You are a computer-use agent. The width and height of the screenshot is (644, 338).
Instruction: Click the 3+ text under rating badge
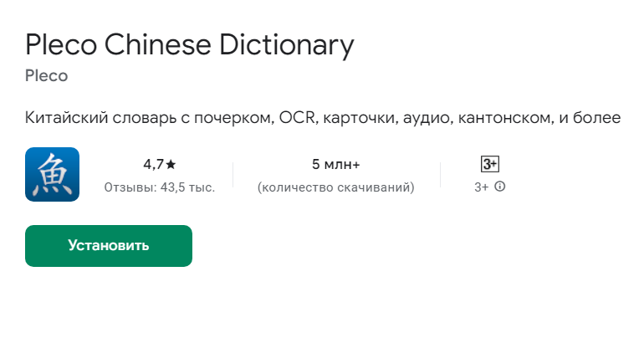[482, 187]
